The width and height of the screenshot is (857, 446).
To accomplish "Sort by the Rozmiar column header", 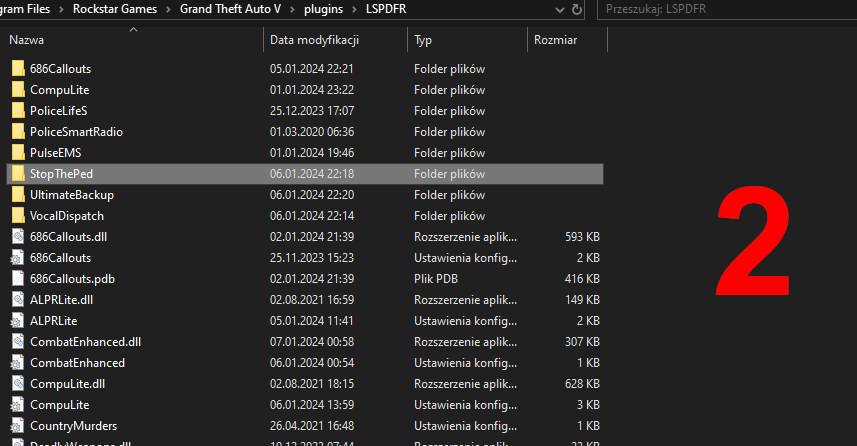I will click(555, 40).
